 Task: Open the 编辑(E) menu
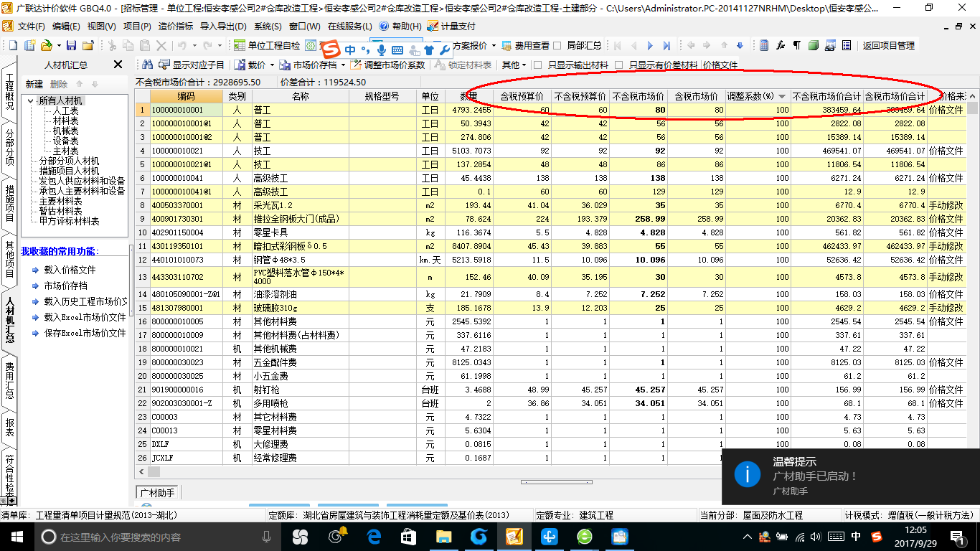(66, 26)
